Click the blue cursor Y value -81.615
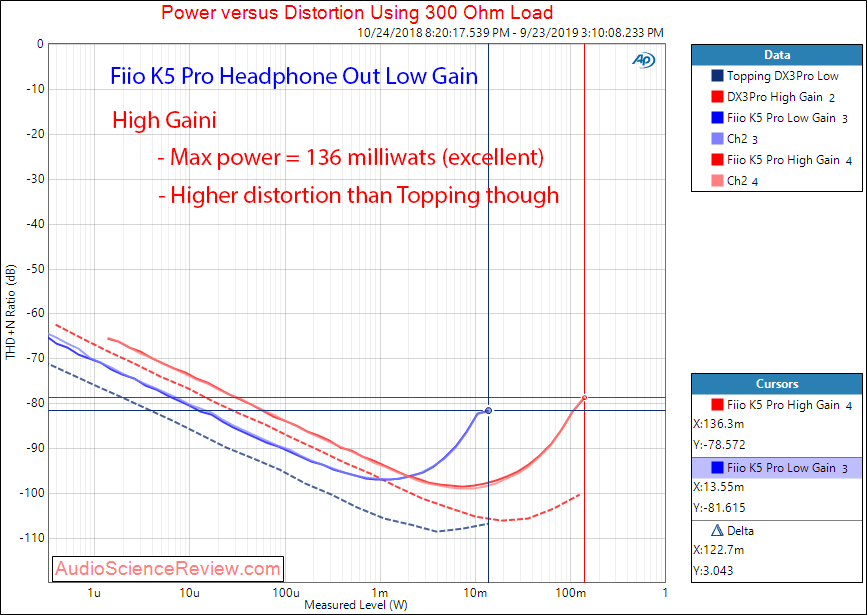The image size is (867, 615). point(719,508)
